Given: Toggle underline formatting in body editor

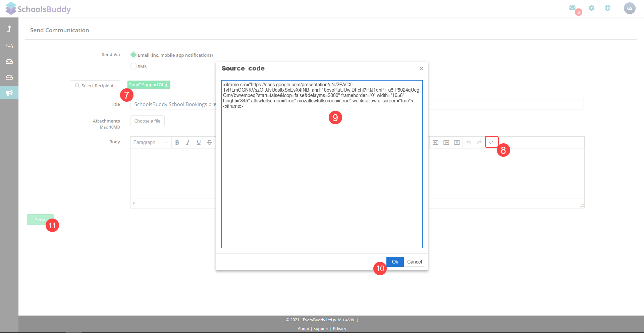Looking at the screenshot, I should pyautogui.click(x=199, y=142).
